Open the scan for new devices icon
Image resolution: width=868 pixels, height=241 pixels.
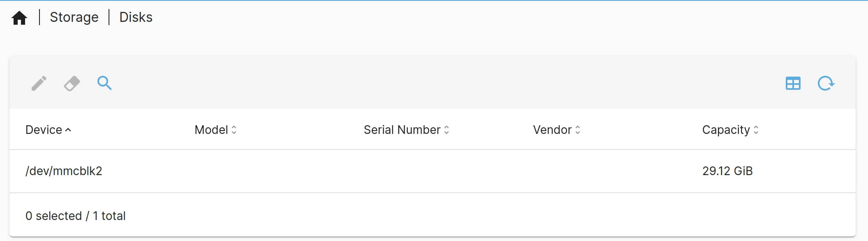pos(104,83)
